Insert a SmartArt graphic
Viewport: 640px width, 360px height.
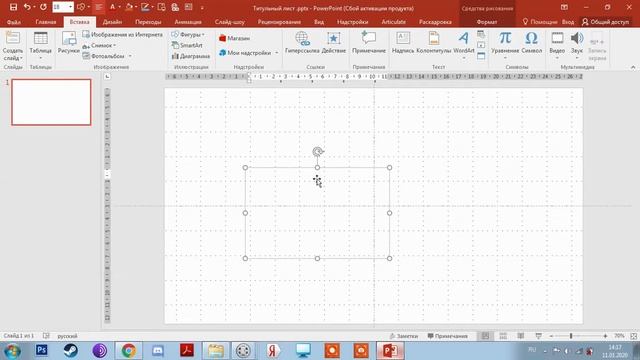click(187, 45)
